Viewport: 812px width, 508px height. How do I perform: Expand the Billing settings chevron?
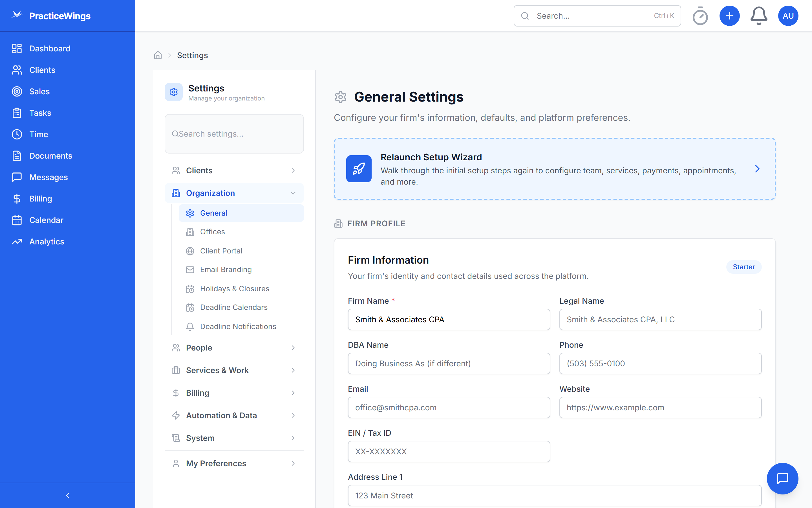point(293,393)
